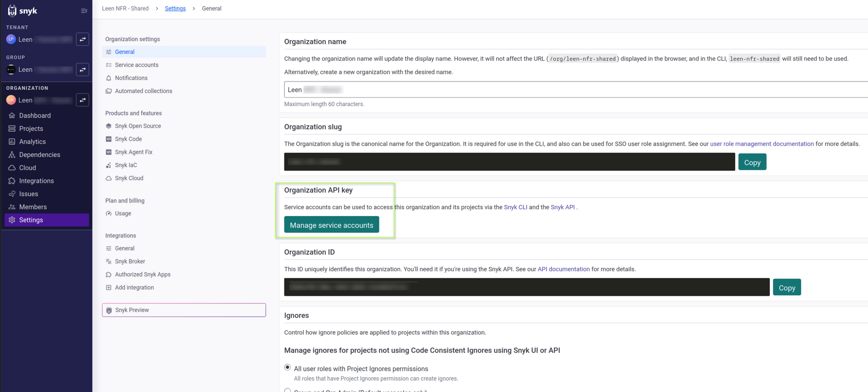
Task: Select the All user roles with Project Ignores radio
Action: pos(287,368)
